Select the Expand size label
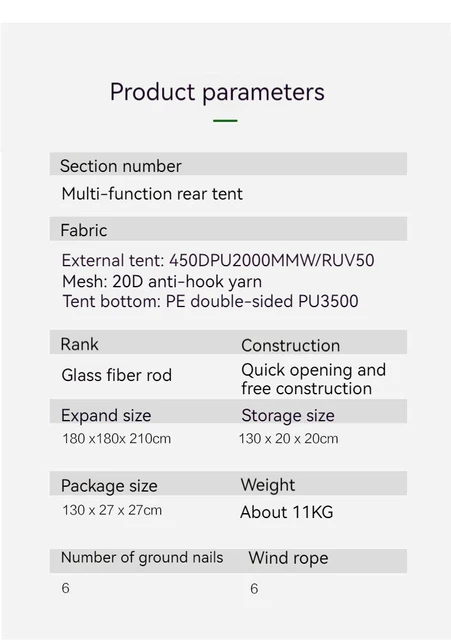Image resolution: width=451 pixels, height=640 pixels. point(106,416)
